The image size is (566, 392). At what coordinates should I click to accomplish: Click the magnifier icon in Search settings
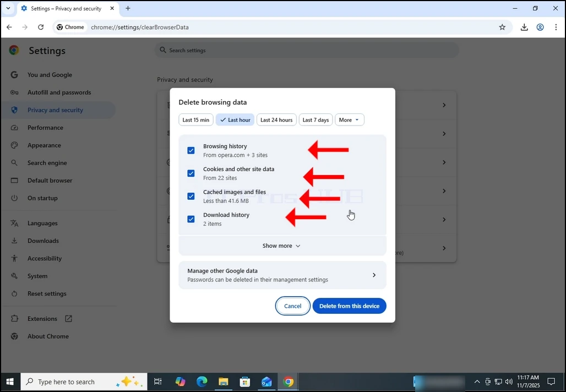[x=163, y=50]
